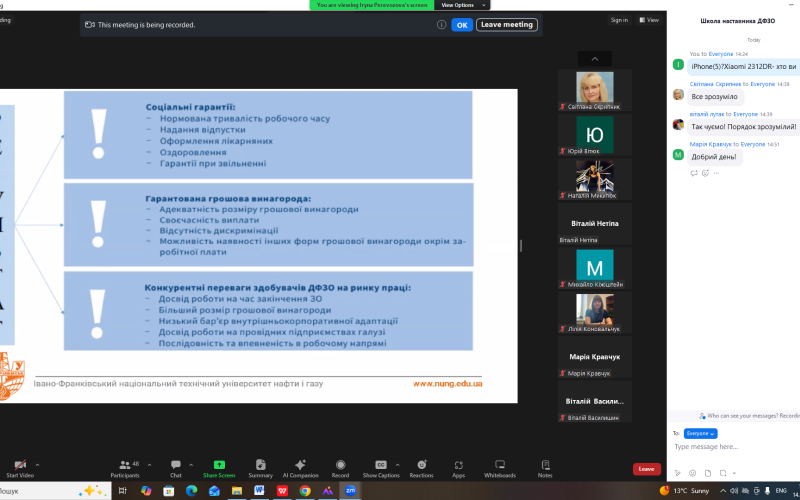Screen dimensions: 800x500
Task: Expand the Start Video options arrow
Action: 37,465
